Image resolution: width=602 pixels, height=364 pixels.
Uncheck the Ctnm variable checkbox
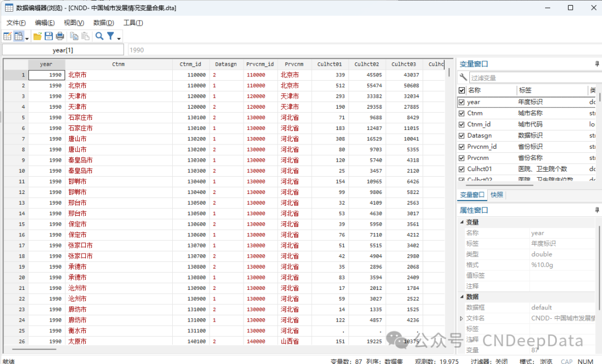462,113
